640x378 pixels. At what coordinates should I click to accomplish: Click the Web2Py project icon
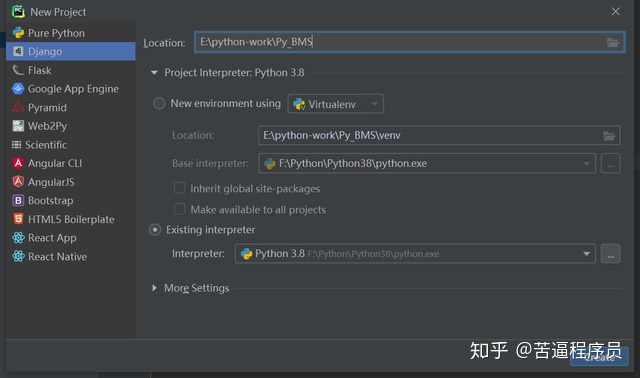pyautogui.click(x=18, y=126)
